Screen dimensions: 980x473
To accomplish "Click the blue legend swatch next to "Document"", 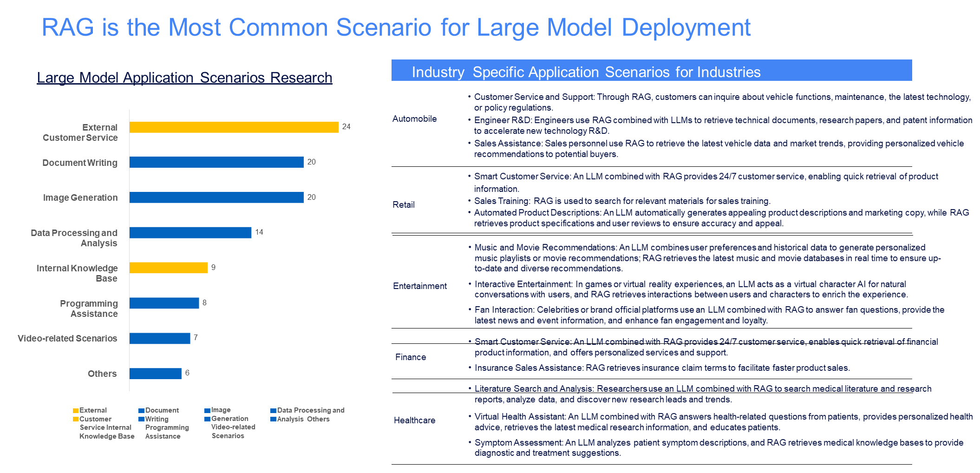I will click(141, 411).
